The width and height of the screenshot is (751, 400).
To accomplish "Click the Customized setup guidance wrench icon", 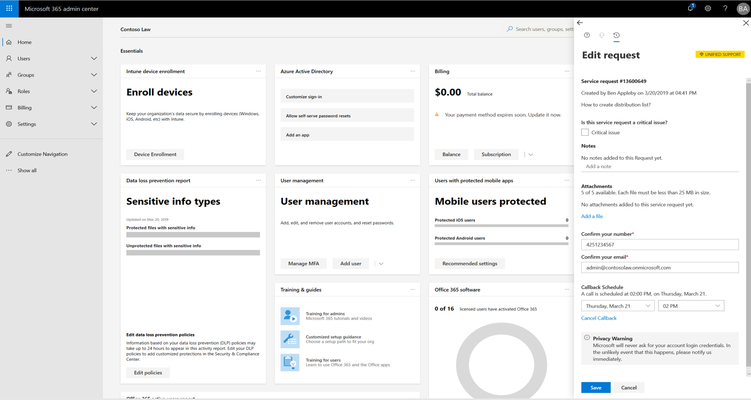I will coord(290,339).
